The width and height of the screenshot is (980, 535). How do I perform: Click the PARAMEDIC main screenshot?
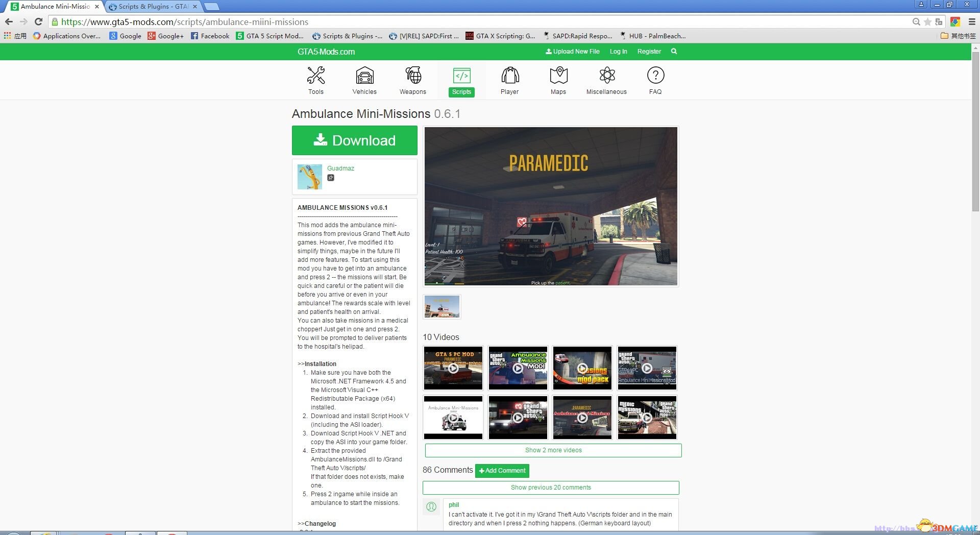click(551, 206)
